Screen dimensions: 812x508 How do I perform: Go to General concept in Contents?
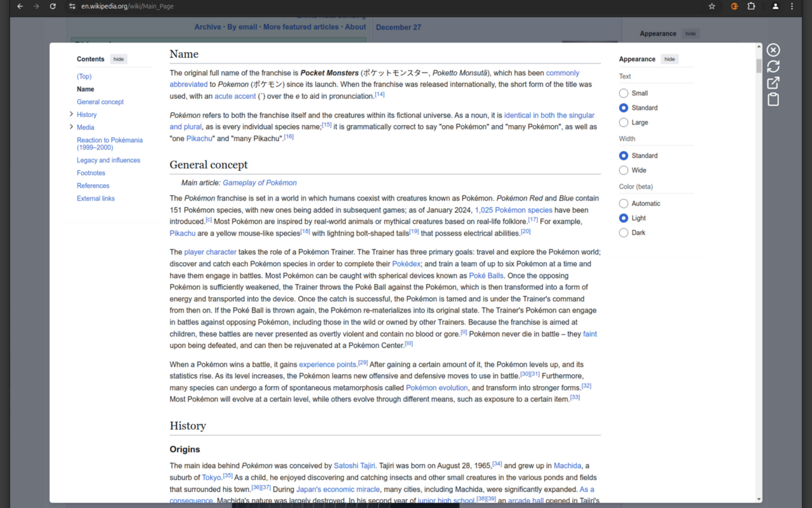click(x=100, y=102)
